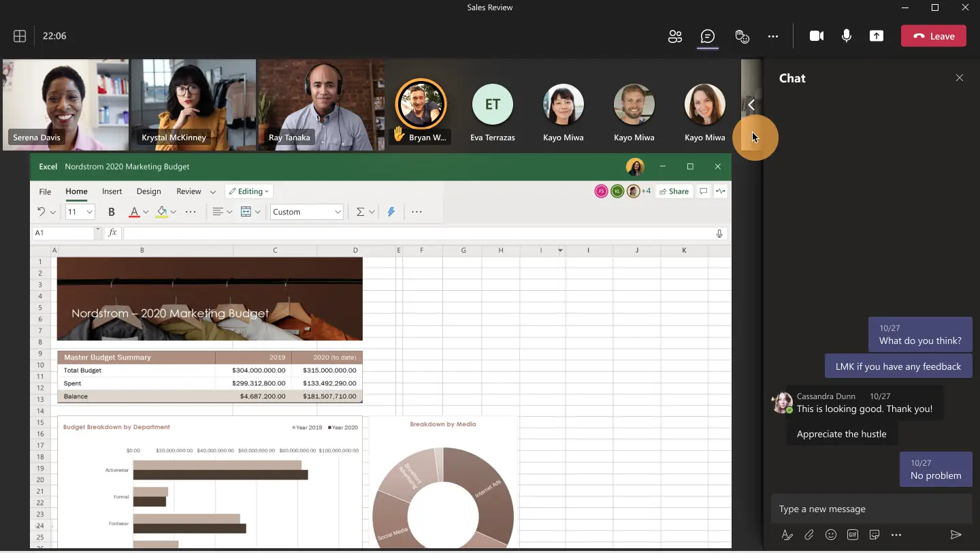Open raise hand and reactions menu
This screenshot has width=980, height=553.
point(742,36)
